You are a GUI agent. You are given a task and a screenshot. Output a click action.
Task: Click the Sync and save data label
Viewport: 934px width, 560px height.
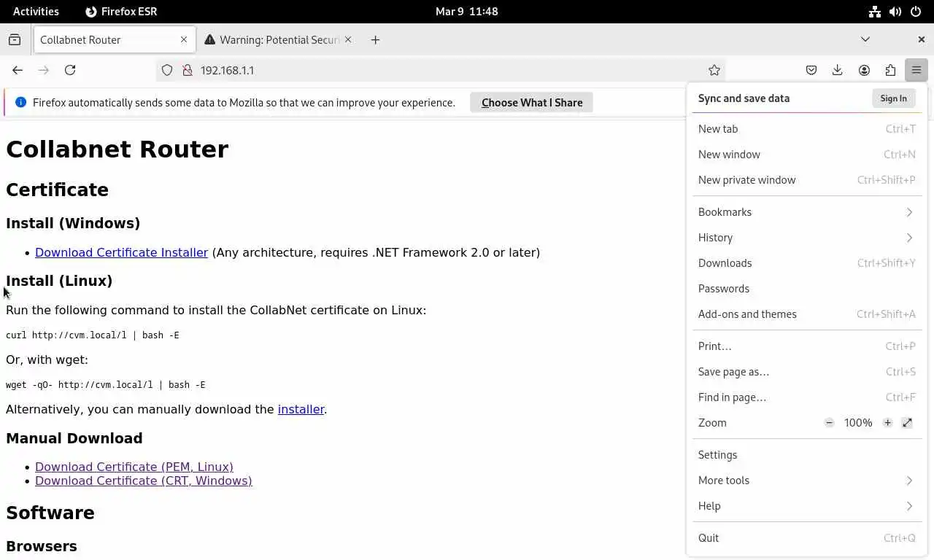744,98
